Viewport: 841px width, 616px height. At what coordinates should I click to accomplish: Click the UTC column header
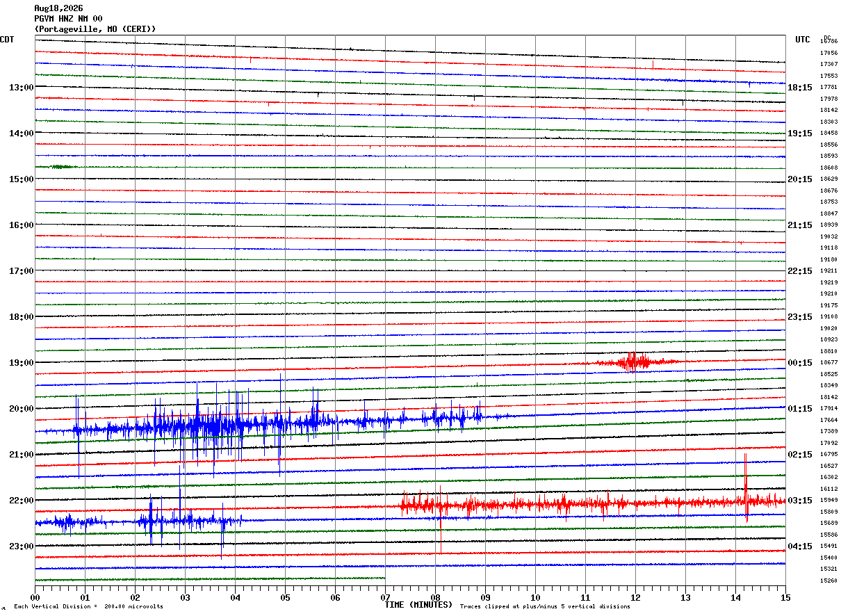point(803,40)
